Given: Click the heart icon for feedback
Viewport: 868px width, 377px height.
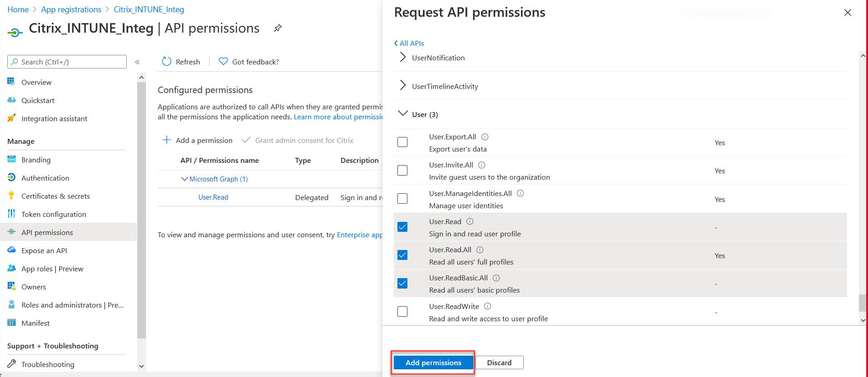Looking at the screenshot, I should tap(223, 61).
